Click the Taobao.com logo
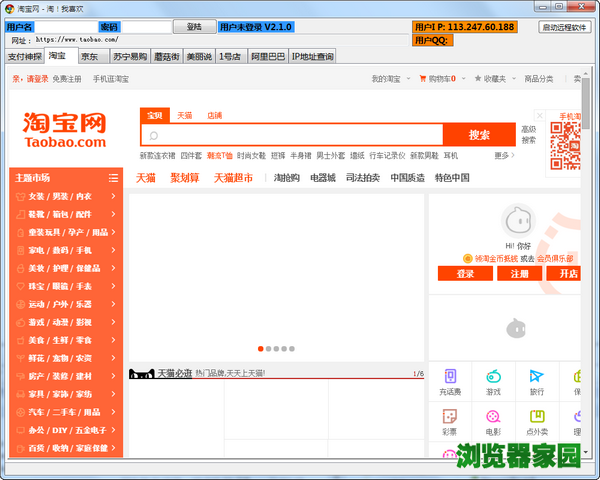Viewport: 600px width, 480px height. tap(64, 130)
